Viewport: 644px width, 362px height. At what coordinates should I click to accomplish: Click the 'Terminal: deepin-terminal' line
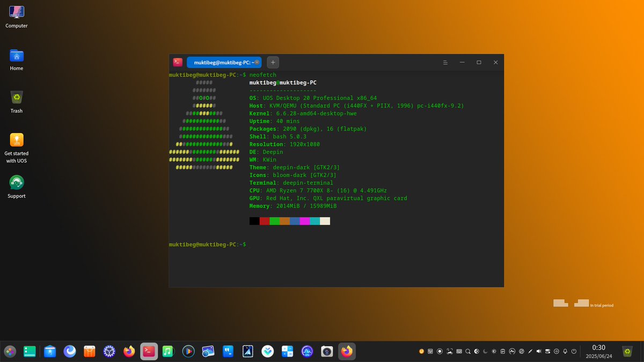pos(291,183)
